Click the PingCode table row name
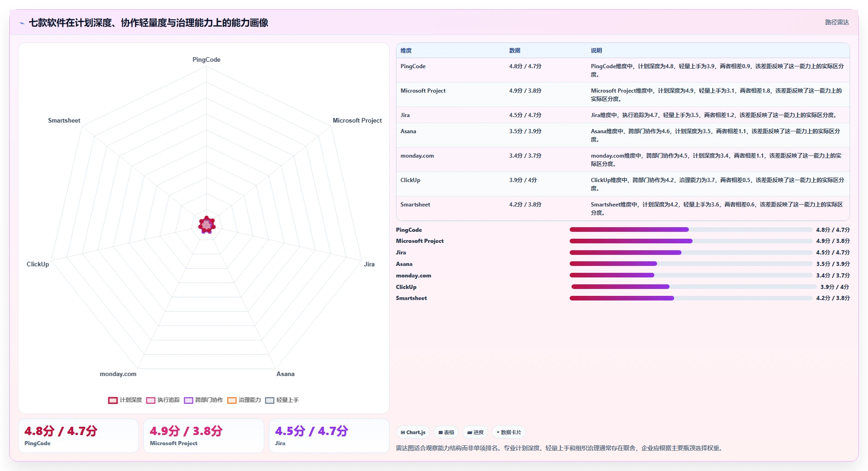This screenshot has width=868, height=471. [x=413, y=66]
